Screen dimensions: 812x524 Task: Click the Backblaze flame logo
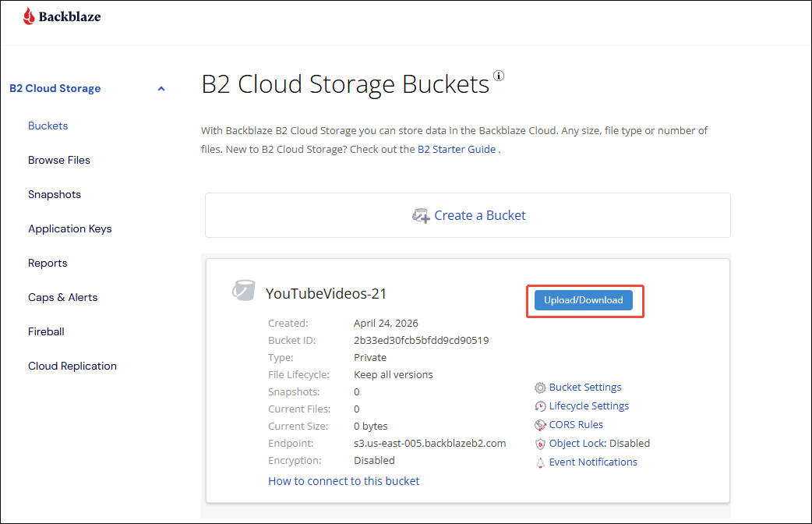pos(29,16)
